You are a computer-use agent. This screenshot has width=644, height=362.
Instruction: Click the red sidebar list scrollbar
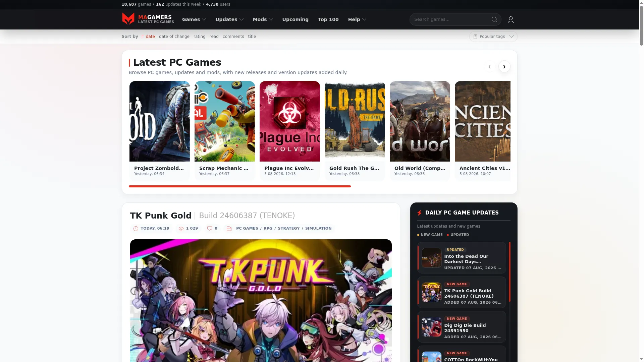click(509, 272)
